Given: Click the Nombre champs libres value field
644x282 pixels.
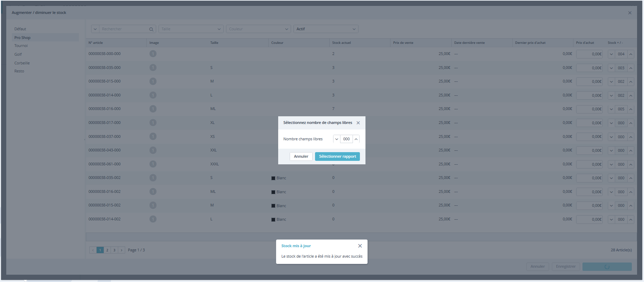Looking at the screenshot, I should [x=346, y=139].
